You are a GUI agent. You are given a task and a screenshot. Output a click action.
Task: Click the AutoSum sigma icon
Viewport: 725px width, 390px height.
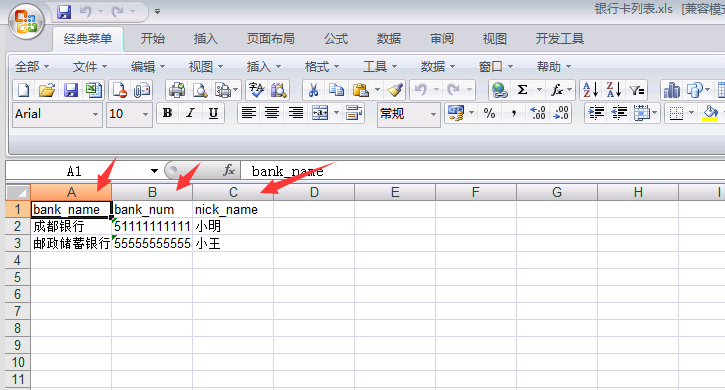pyautogui.click(x=522, y=90)
